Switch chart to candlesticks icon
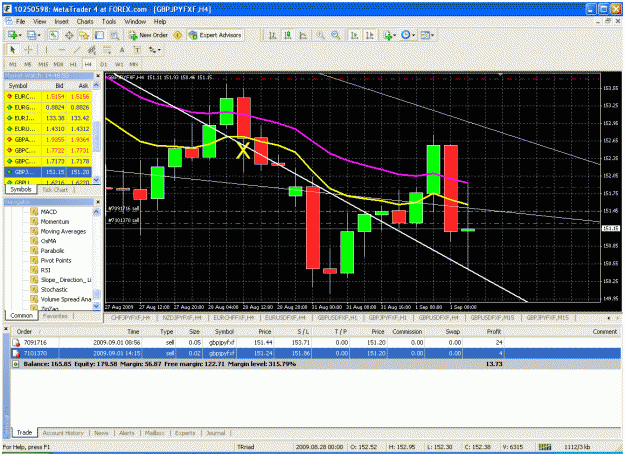The height and width of the screenshot is (454, 625). [x=287, y=35]
